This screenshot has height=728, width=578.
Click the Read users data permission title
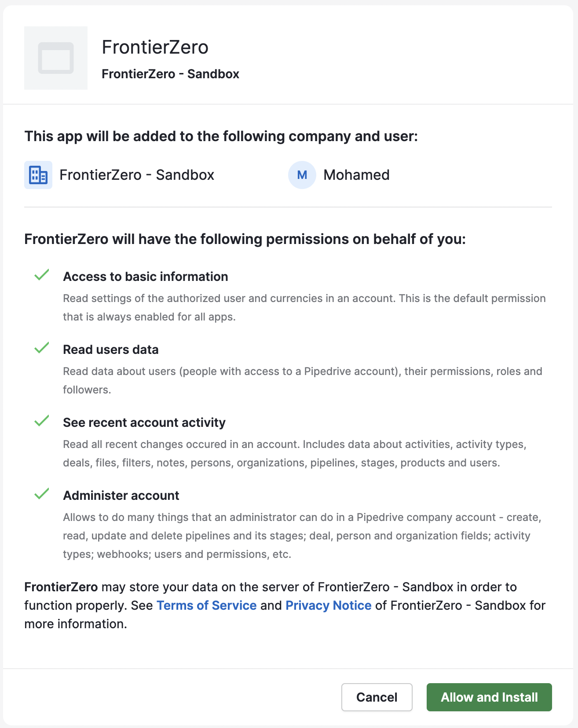(x=110, y=349)
